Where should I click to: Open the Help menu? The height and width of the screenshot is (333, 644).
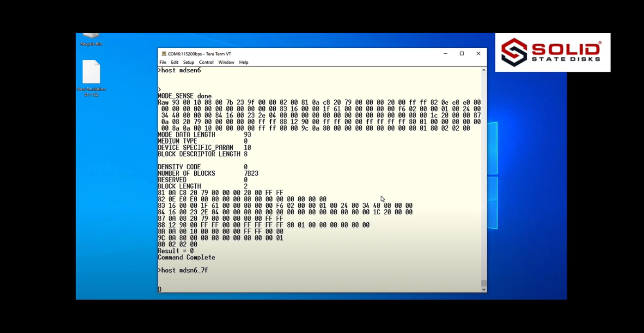point(243,62)
